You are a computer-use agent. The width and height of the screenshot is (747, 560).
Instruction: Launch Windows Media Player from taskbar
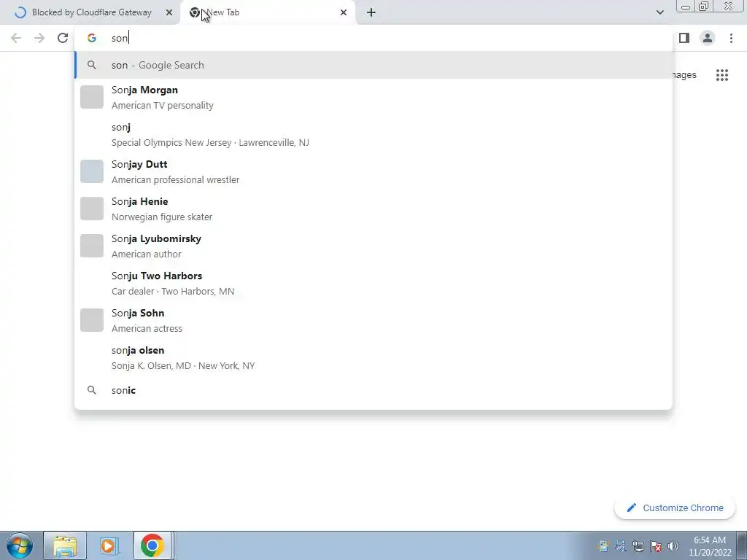[x=109, y=545]
